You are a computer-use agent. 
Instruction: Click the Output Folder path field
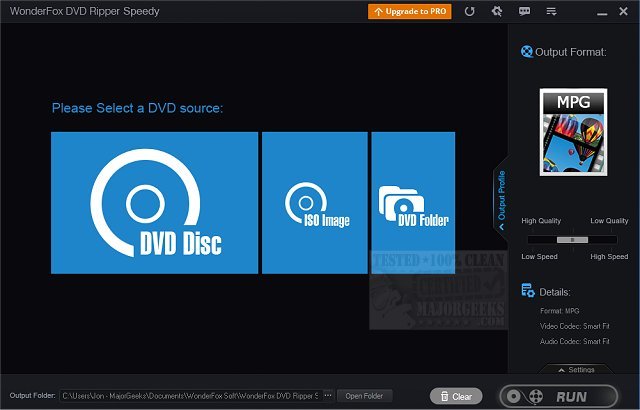point(191,396)
